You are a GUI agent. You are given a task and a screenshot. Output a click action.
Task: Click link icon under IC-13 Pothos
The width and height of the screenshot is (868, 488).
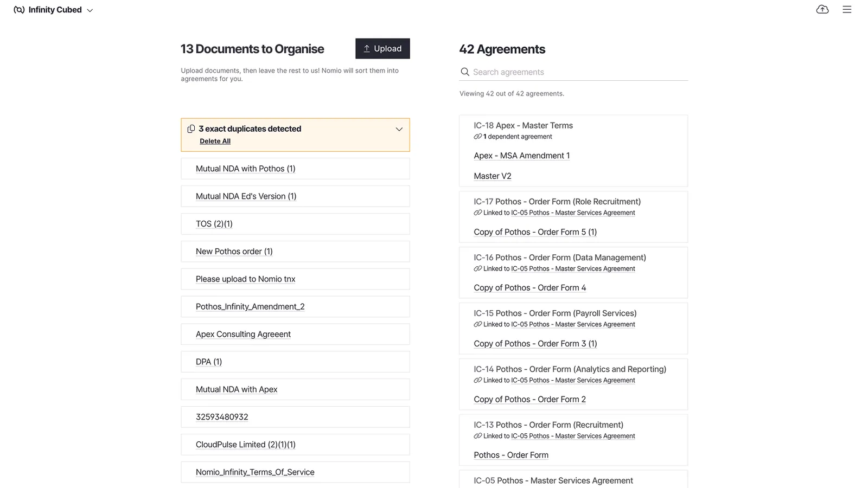pos(477,436)
